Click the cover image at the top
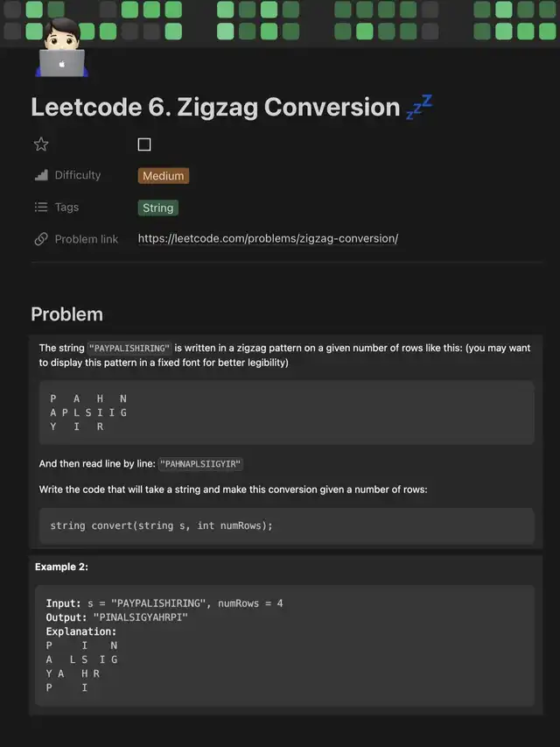Screen dimensions: 560x747 [x=350, y=19]
